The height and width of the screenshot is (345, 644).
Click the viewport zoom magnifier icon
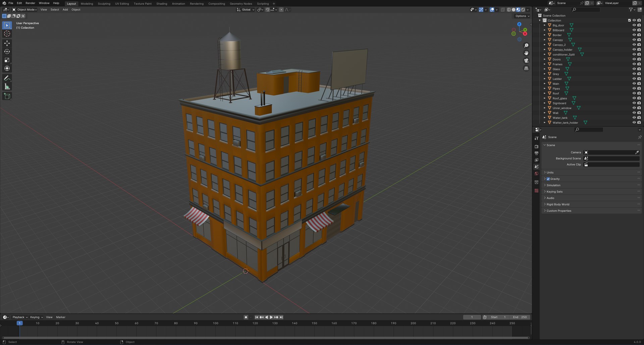pyautogui.click(x=526, y=46)
